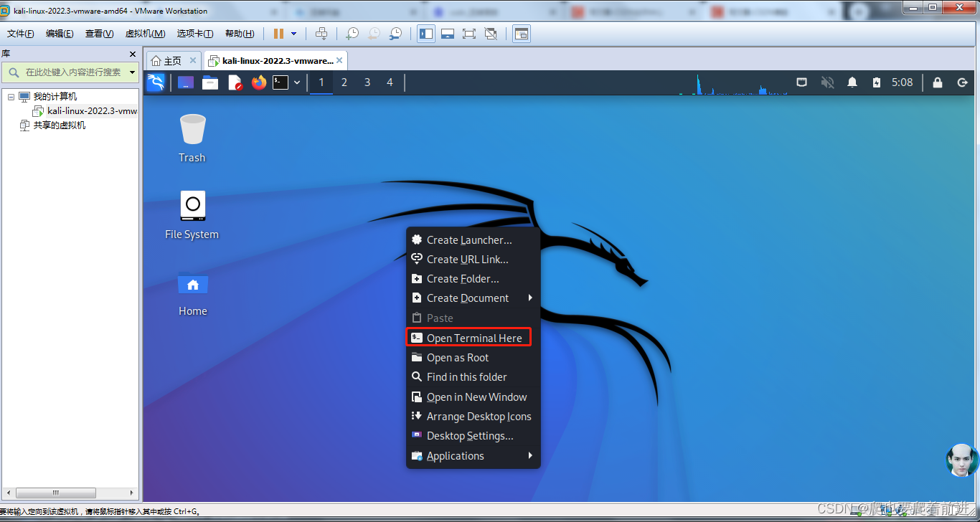Lock the screen with padlock icon
Viewport: 980px width, 522px height.
click(937, 82)
